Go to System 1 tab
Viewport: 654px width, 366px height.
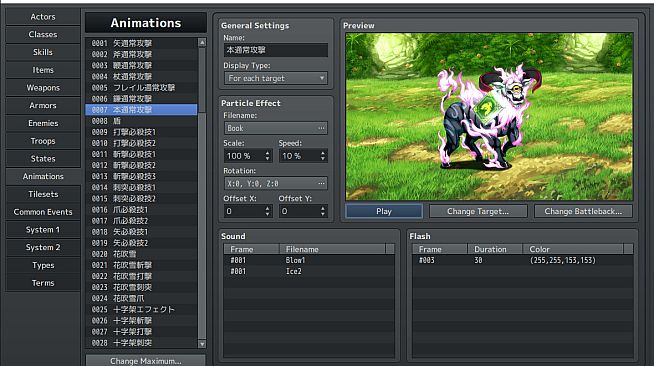click(x=43, y=230)
